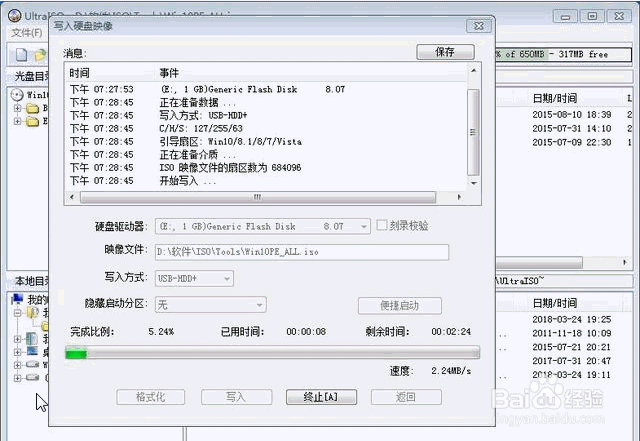Expand the first folder in the disc tree

coord(18,108)
